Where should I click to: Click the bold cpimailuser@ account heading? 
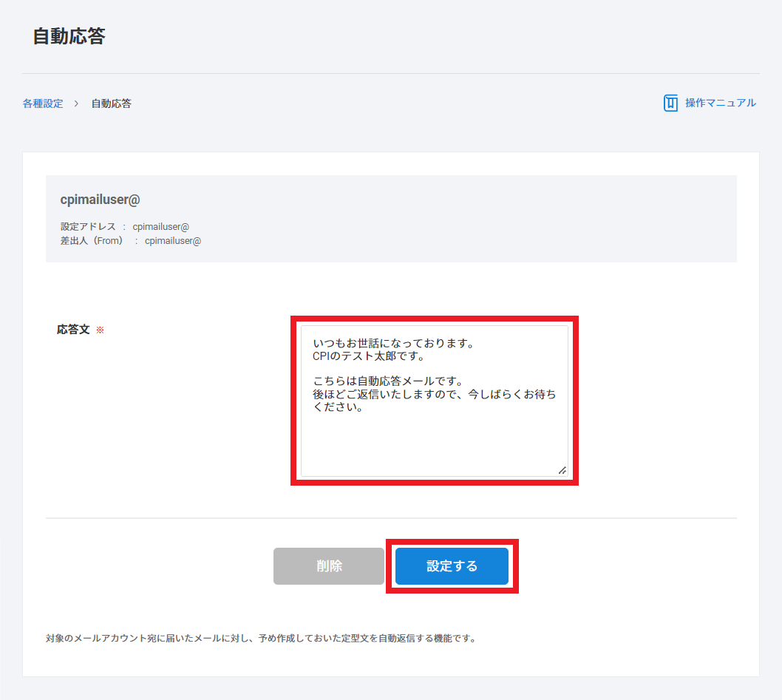100,200
